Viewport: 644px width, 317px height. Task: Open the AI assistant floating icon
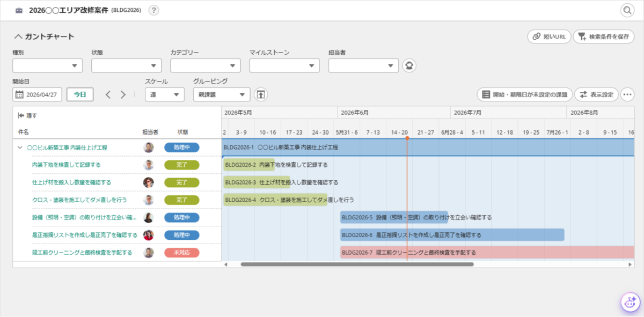pyautogui.click(x=630, y=303)
